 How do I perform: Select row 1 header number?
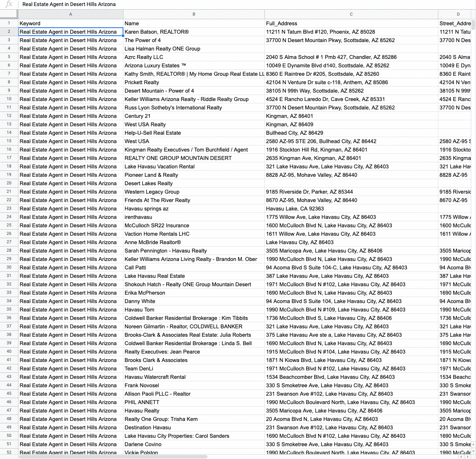[x=9, y=23]
